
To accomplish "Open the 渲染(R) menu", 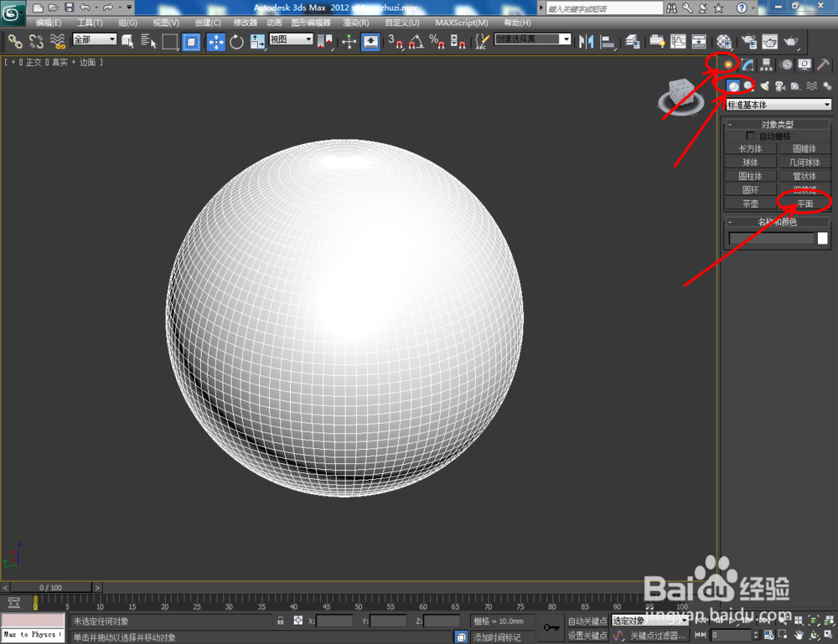I will point(356,23).
